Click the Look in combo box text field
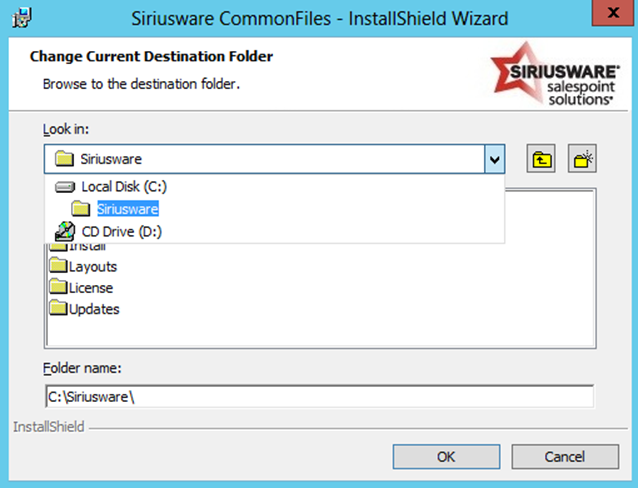Viewport: 638px width, 488px height. click(x=270, y=159)
